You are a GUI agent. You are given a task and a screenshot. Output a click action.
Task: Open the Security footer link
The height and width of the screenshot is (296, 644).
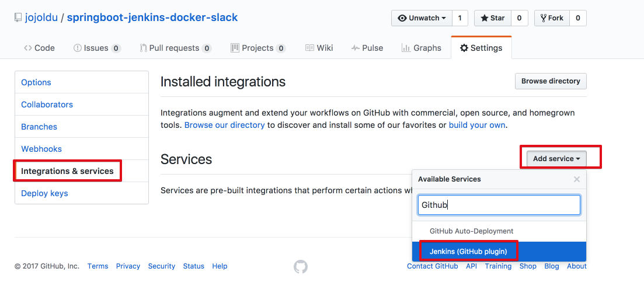(161, 266)
